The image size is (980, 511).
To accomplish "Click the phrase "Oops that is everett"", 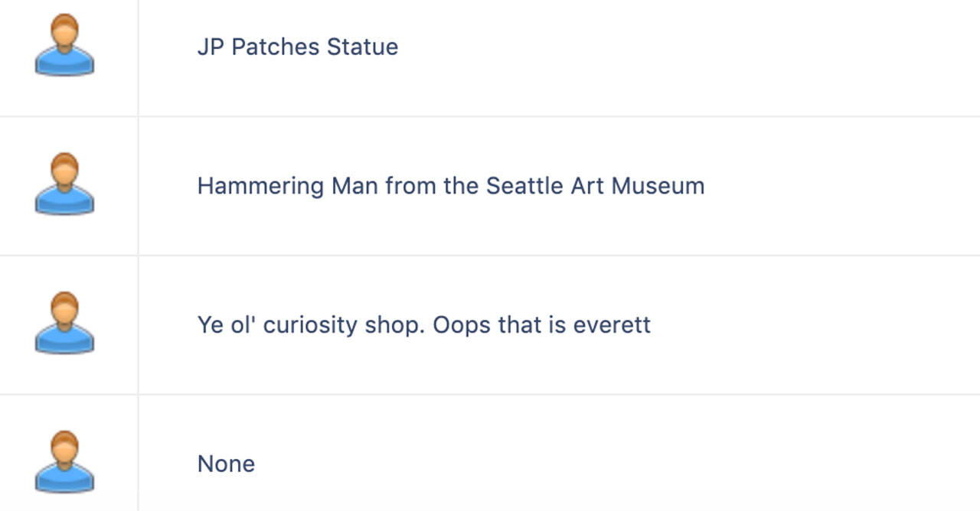I will pos(542,325).
